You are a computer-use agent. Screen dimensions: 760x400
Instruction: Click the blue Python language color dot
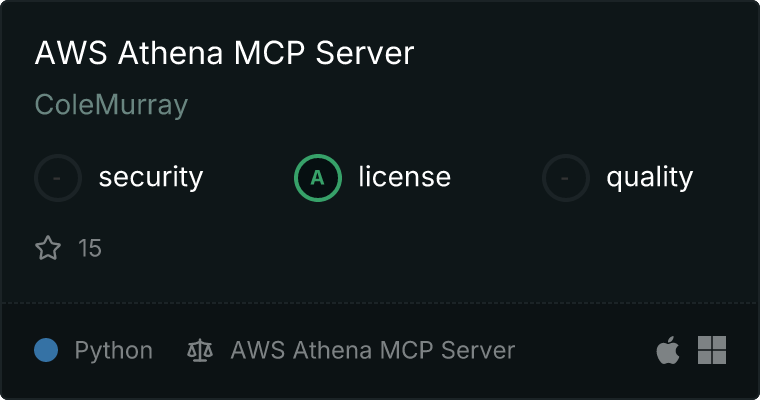point(46,350)
